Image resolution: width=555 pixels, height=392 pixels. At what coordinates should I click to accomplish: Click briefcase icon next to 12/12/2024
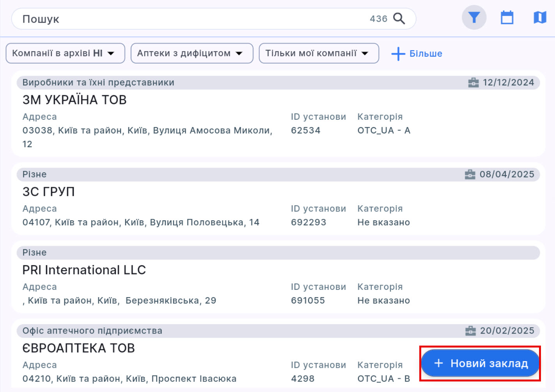pyautogui.click(x=473, y=83)
